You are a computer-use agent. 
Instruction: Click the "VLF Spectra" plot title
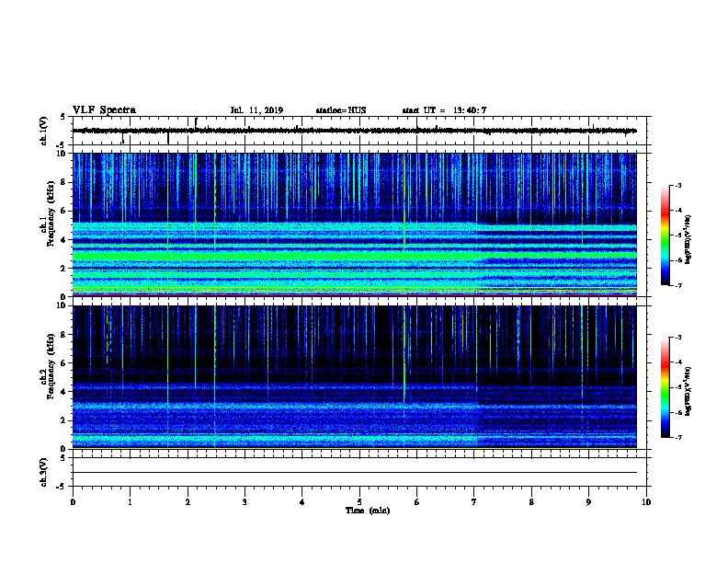[x=104, y=110]
